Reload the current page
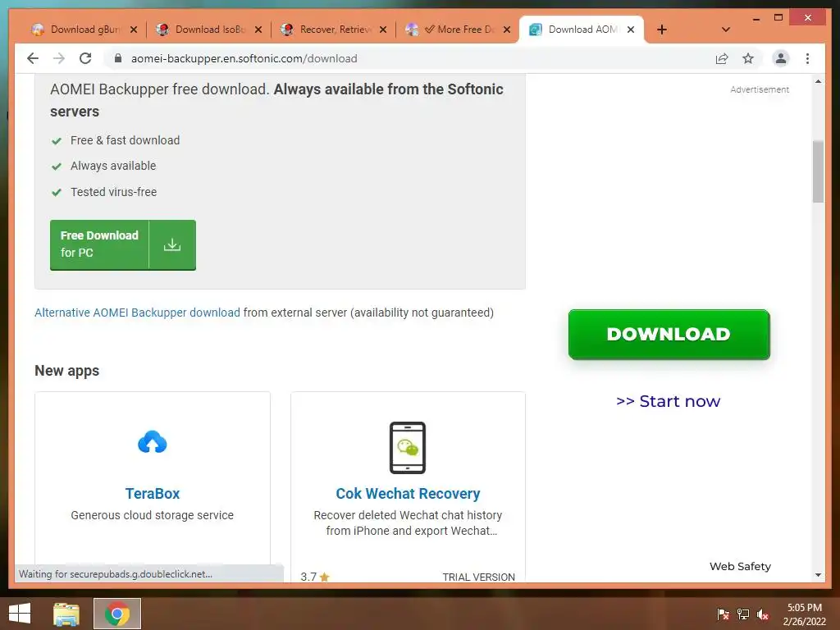 [x=85, y=58]
